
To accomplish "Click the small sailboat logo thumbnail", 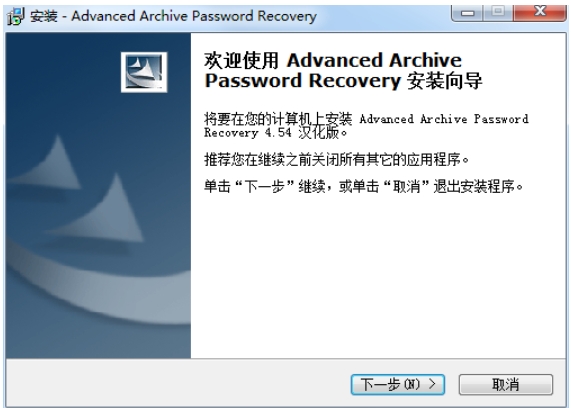I will point(144,72).
